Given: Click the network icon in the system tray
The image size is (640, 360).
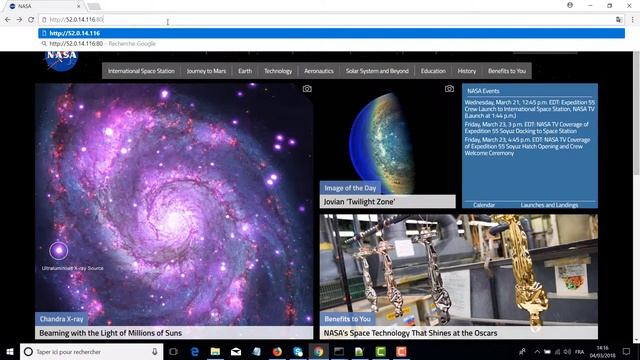Looking at the screenshot, I should [x=557, y=352].
